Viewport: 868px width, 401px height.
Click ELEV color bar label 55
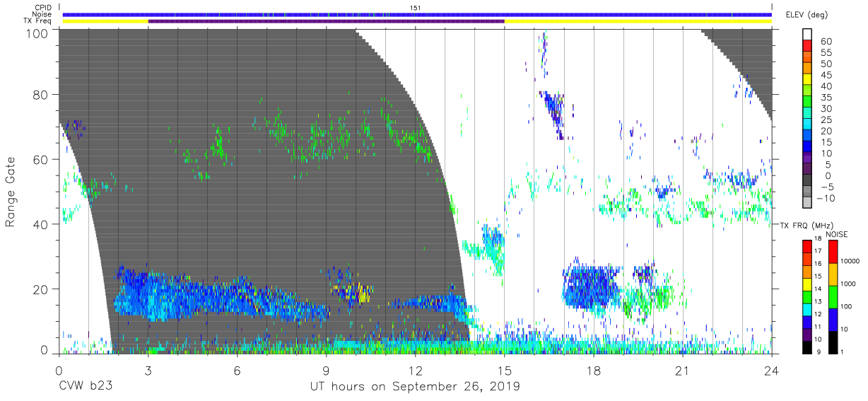click(826, 53)
